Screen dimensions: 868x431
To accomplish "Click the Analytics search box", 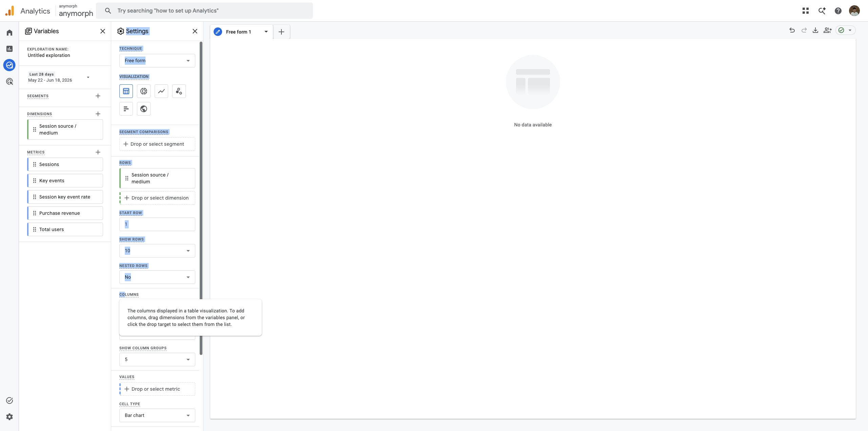I will coord(204,11).
